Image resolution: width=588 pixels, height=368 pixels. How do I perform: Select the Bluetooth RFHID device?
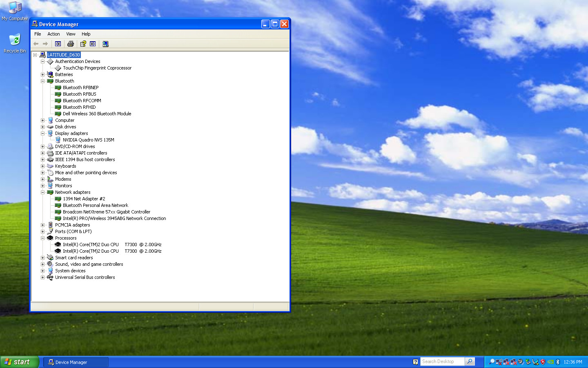pos(79,107)
